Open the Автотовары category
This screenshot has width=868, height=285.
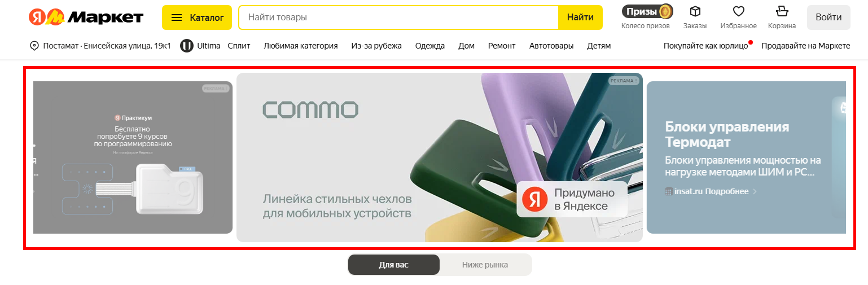click(551, 46)
